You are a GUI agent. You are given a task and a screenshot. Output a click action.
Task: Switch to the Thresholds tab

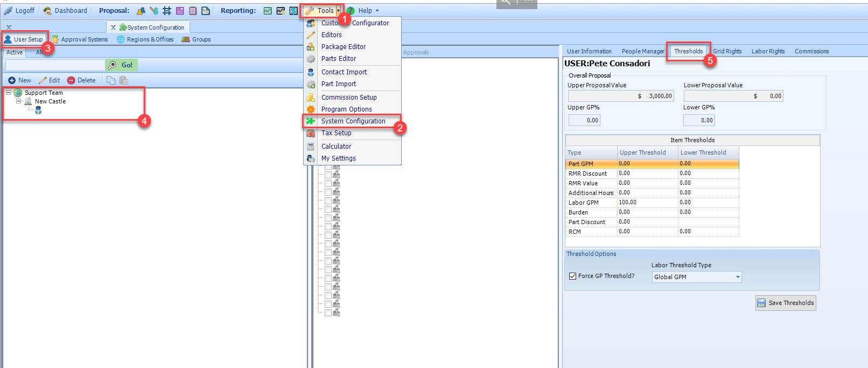pos(688,51)
